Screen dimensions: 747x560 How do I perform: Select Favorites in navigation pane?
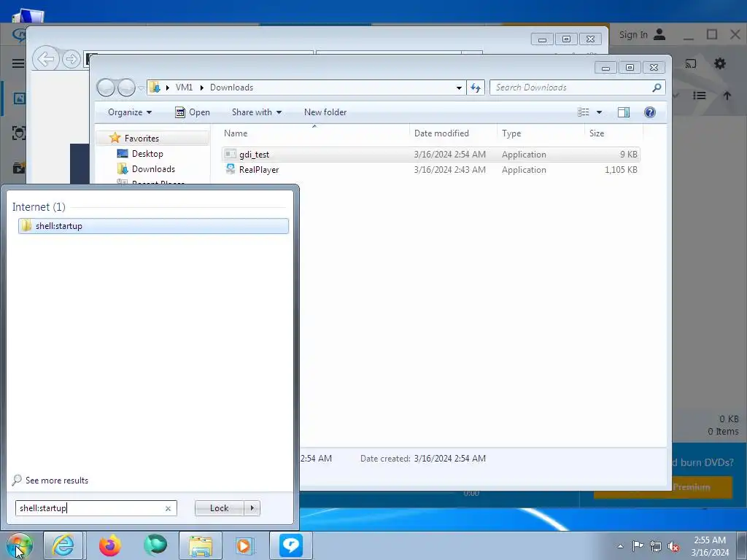[142, 138]
